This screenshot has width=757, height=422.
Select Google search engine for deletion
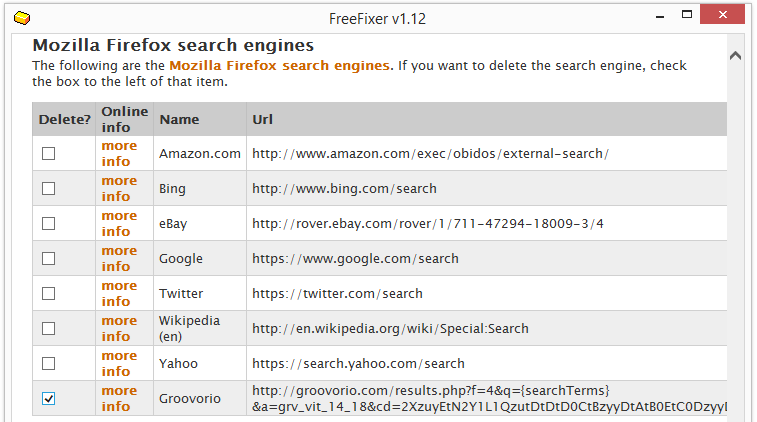(x=48, y=258)
